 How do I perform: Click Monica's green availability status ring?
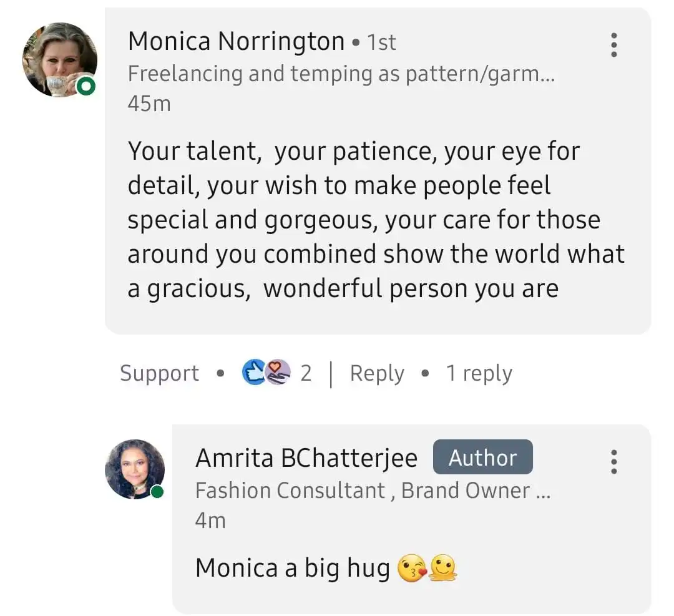click(x=85, y=86)
